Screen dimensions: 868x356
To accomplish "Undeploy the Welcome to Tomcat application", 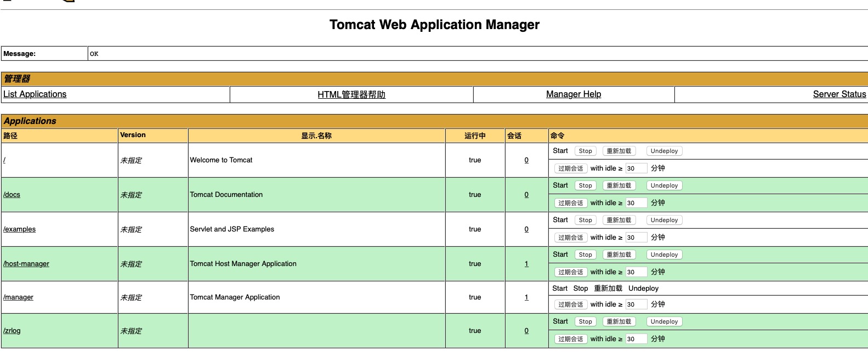I will (664, 151).
